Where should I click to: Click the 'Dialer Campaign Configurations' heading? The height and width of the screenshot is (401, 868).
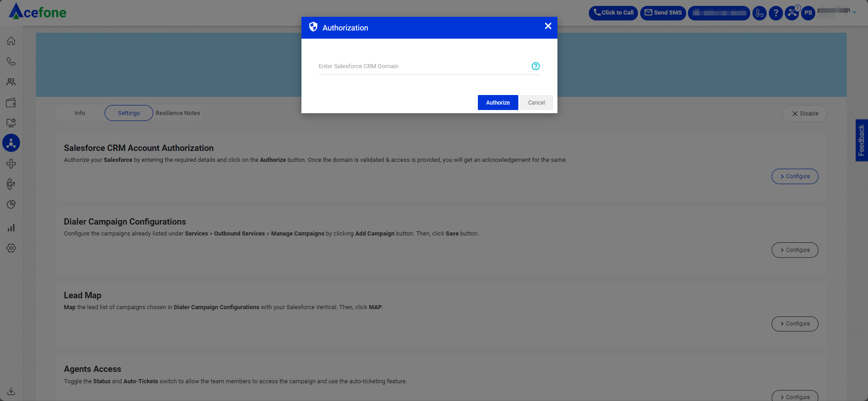pyautogui.click(x=125, y=222)
